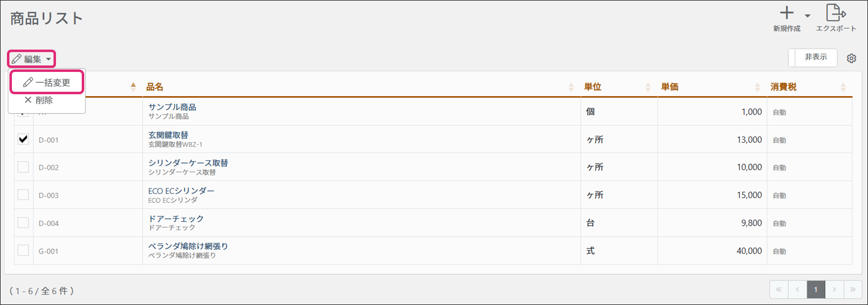
Task: Click the 新規作成 plus icon
Action: click(x=786, y=13)
